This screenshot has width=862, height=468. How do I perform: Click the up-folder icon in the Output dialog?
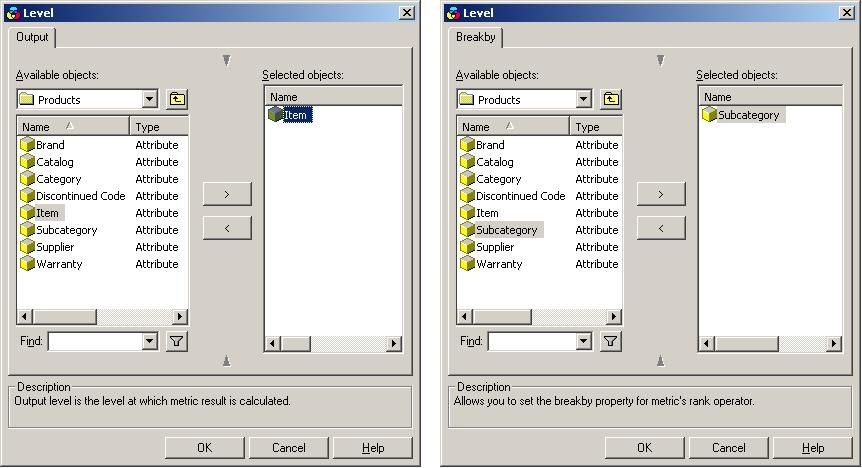coord(177,99)
